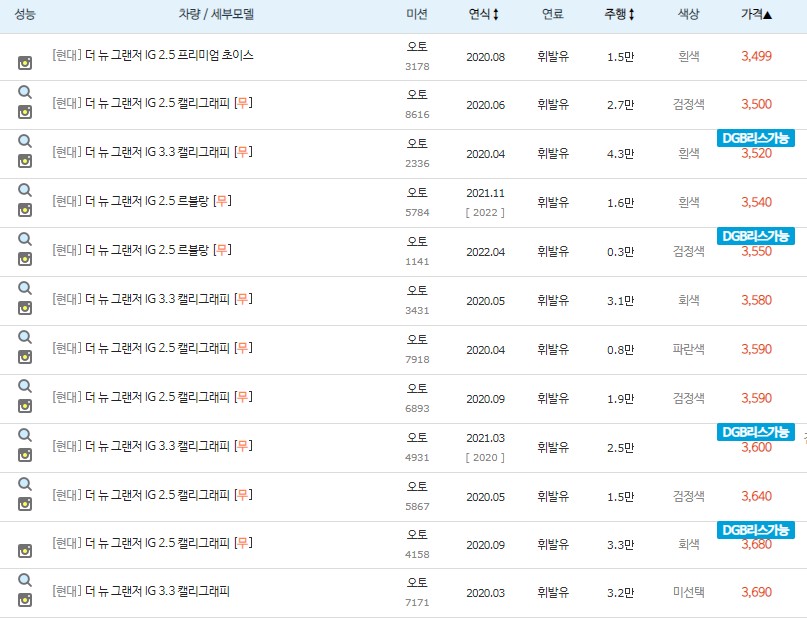Open 3.3 캘리그래피 listing with plate 2336
The width and height of the screenshot is (807, 619).
(x=152, y=152)
